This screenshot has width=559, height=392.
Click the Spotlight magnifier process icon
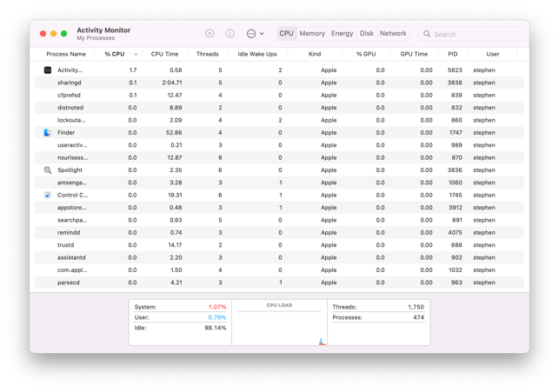[x=48, y=170]
